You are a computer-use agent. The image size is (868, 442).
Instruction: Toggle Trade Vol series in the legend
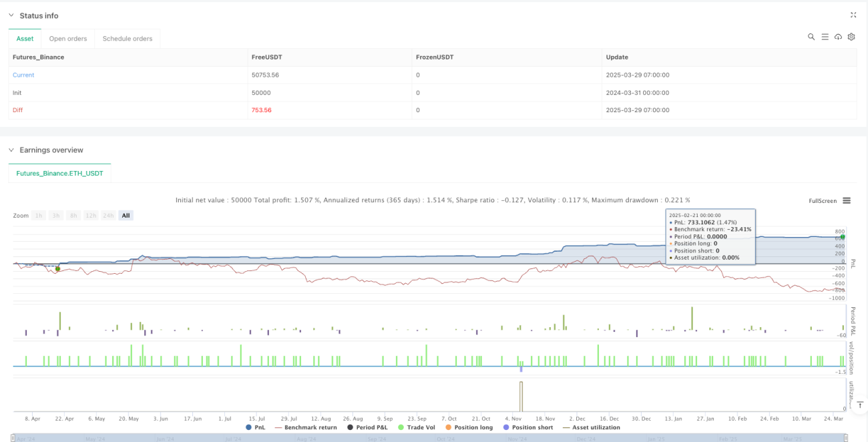416,427
